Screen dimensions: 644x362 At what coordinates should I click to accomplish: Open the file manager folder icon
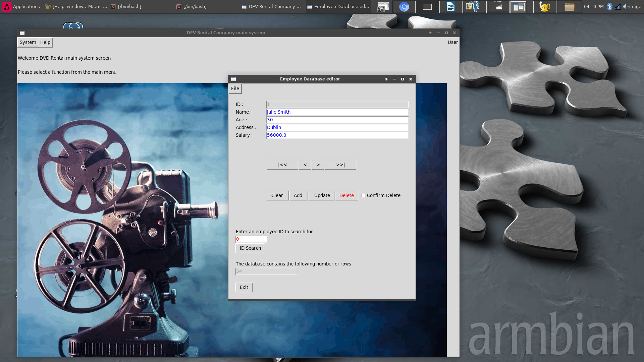(569, 7)
